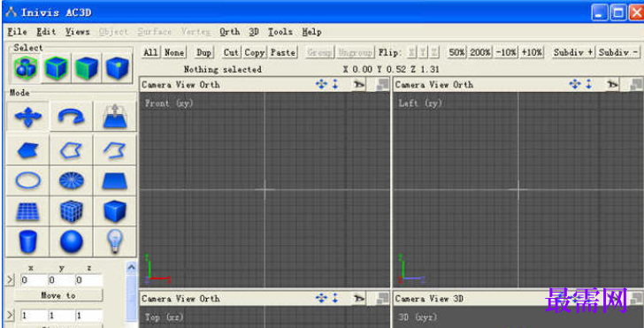Create a Sphere with the sphere tool
Viewport: 644px width, 328px height.
[x=71, y=241]
